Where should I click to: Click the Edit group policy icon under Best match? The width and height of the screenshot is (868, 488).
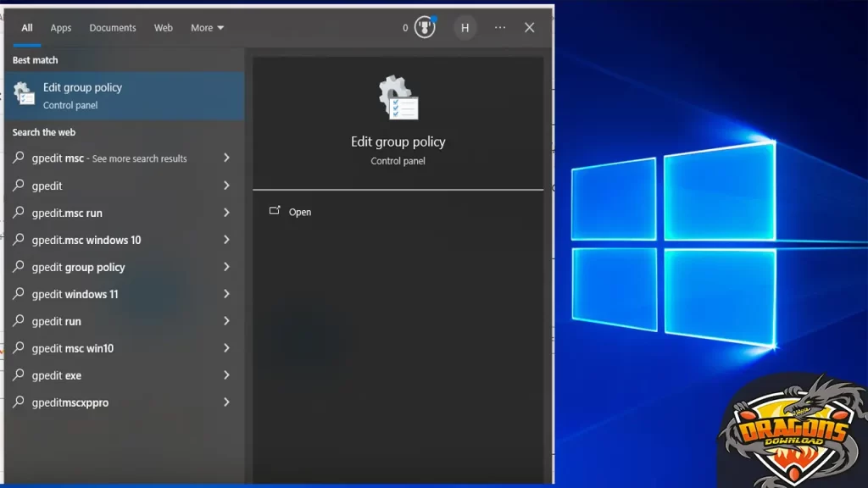23,93
